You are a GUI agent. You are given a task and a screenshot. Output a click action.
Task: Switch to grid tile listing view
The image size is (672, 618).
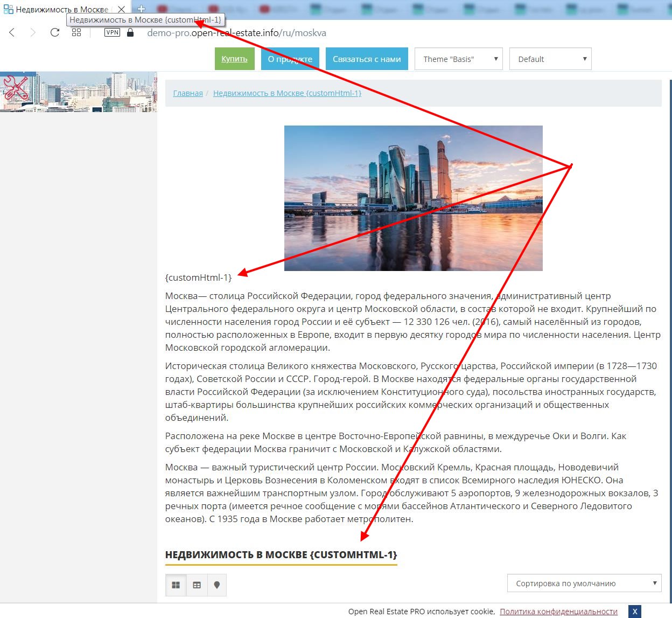[x=176, y=585]
